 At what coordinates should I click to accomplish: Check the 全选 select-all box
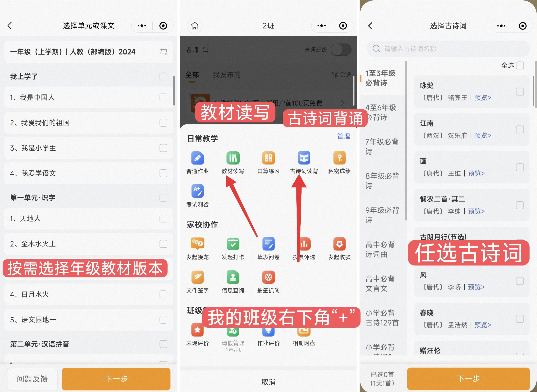[520, 65]
